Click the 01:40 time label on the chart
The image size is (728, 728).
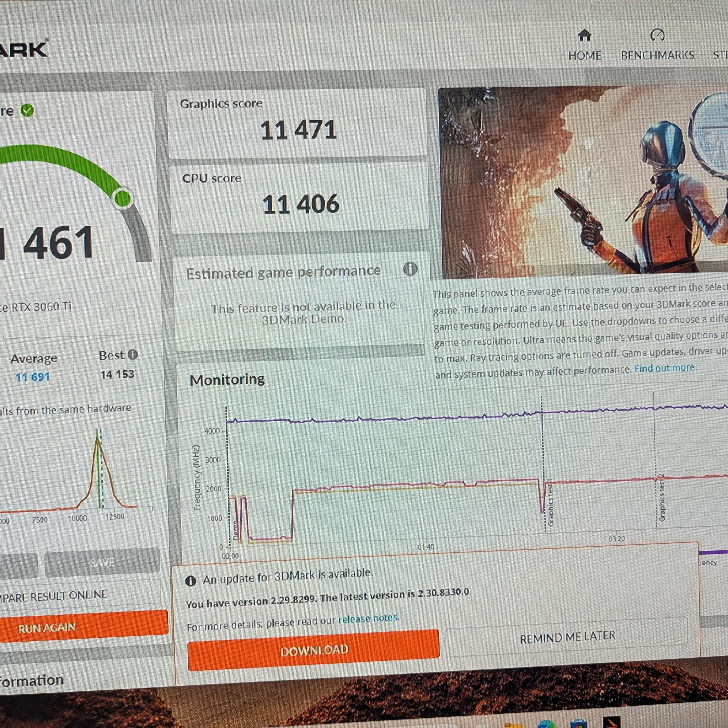pos(426,547)
